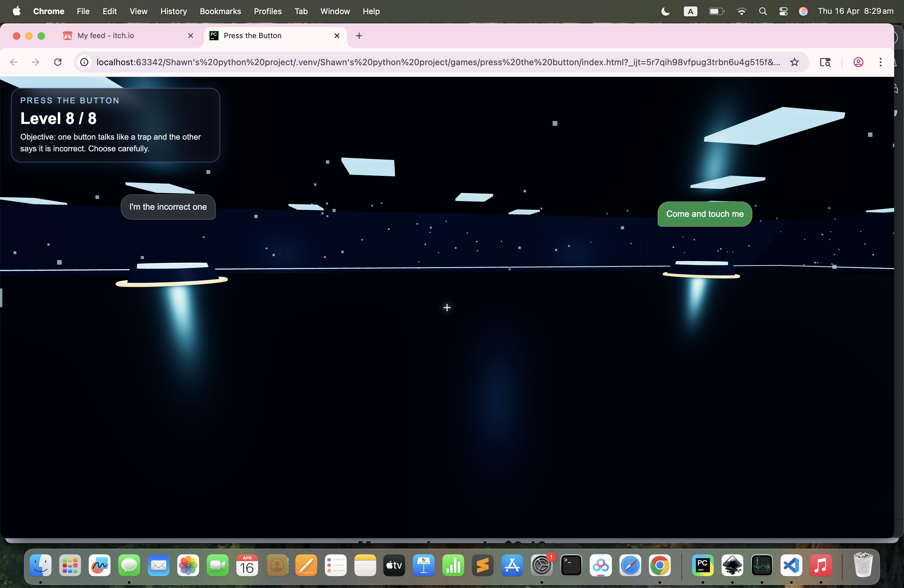The height and width of the screenshot is (588, 904).
Task: Click the localhost URL address field
Action: 437,62
